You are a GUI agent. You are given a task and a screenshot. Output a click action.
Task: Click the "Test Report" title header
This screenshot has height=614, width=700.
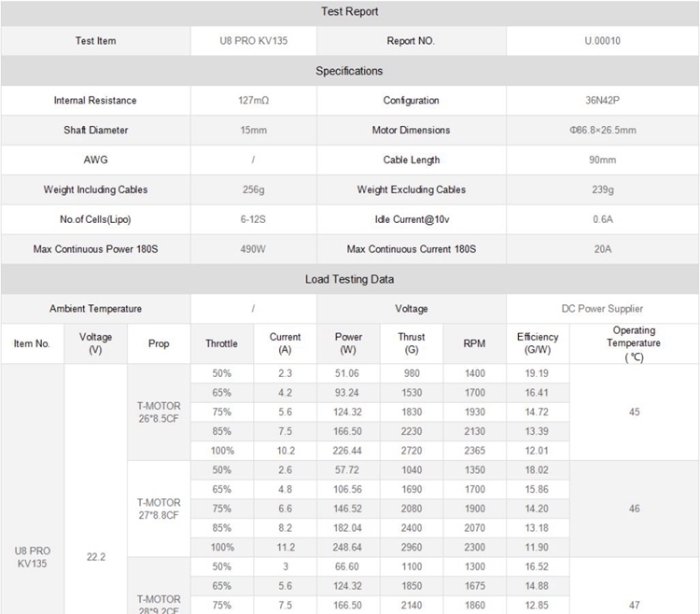[x=349, y=12]
